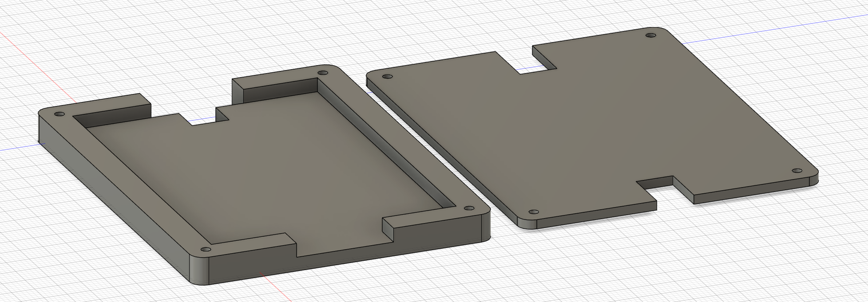
Task: Click the lid's screw hole at its farthest corner
Action: pyautogui.click(x=650, y=35)
